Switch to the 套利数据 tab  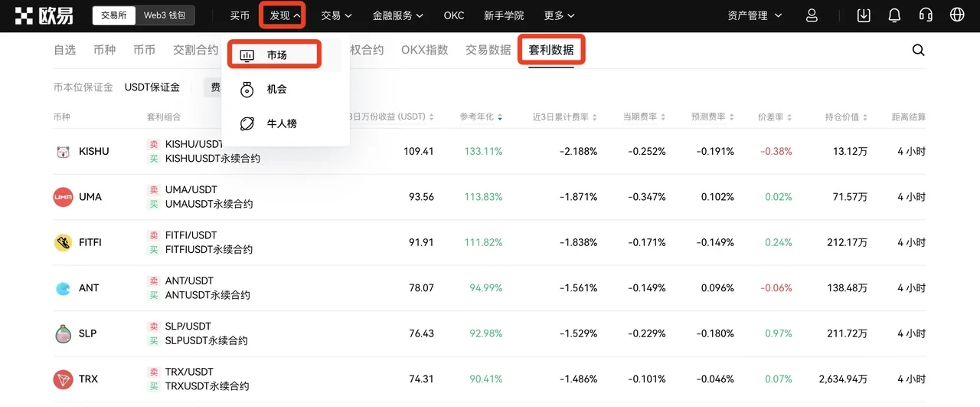[x=551, y=50]
